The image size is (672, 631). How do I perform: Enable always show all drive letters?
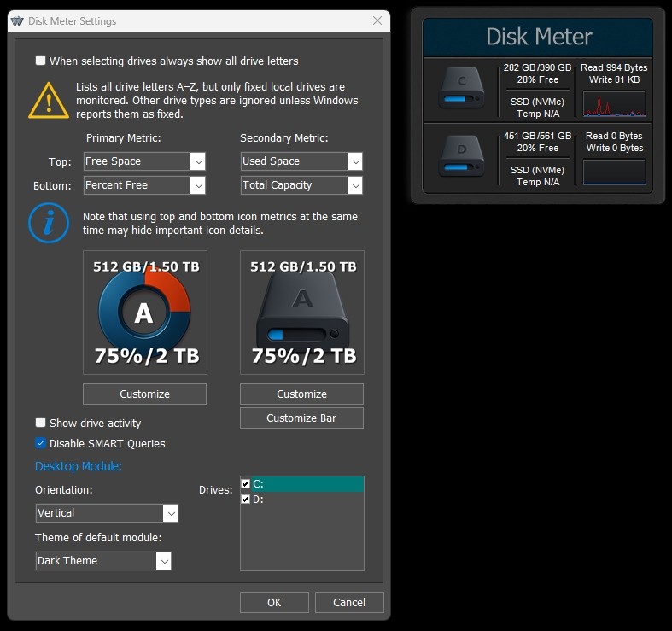coord(41,61)
